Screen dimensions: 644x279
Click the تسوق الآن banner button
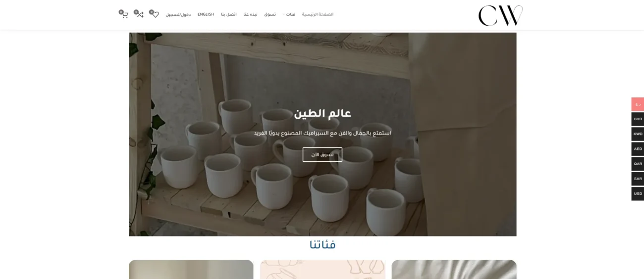pyautogui.click(x=322, y=154)
